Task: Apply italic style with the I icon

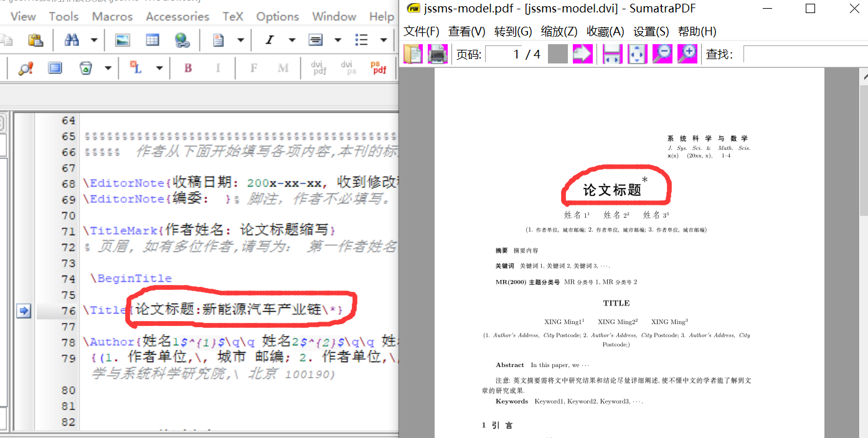Action: click(270, 40)
